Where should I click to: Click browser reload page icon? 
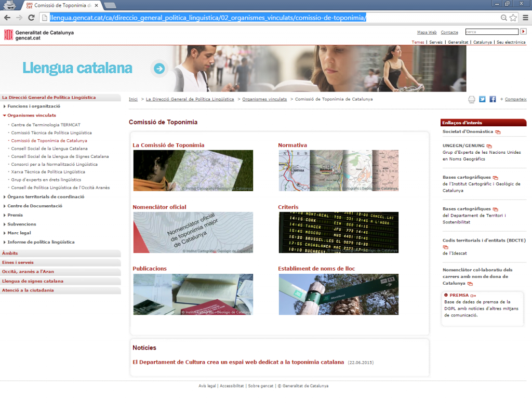click(x=31, y=18)
